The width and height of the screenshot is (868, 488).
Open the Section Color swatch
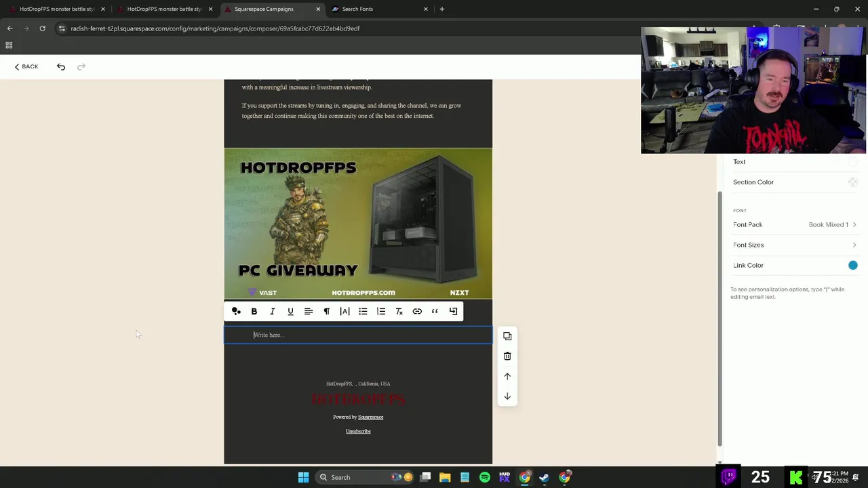pos(853,182)
